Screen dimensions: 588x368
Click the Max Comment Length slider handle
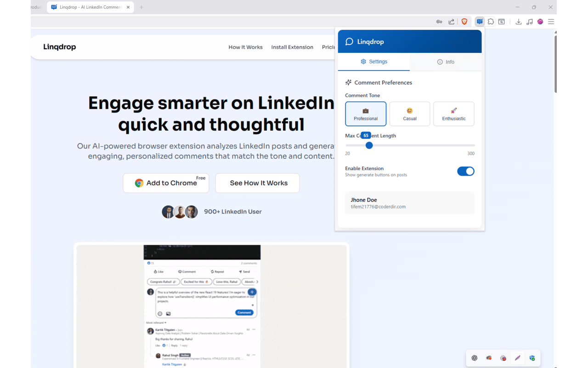pyautogui.click(x=369, y=145)
